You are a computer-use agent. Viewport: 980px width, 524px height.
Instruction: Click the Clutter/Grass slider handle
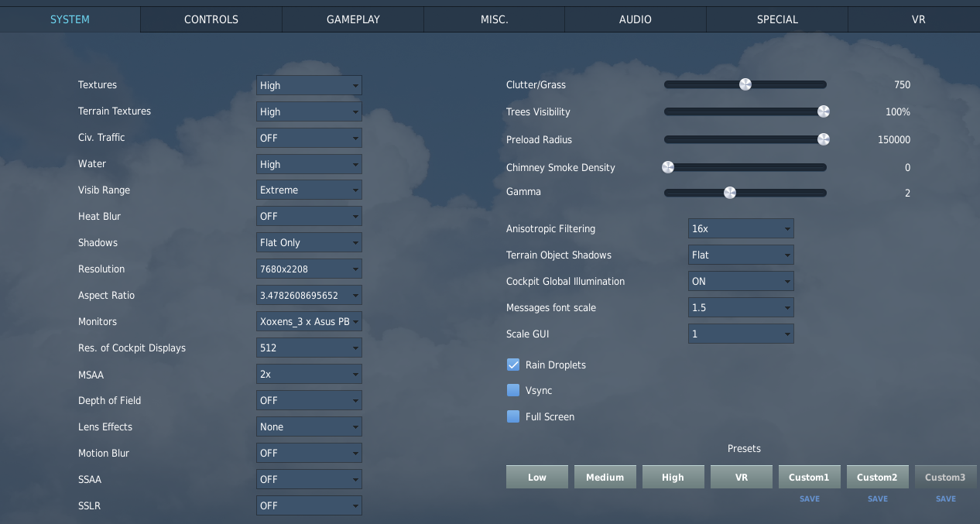(745, 84)
